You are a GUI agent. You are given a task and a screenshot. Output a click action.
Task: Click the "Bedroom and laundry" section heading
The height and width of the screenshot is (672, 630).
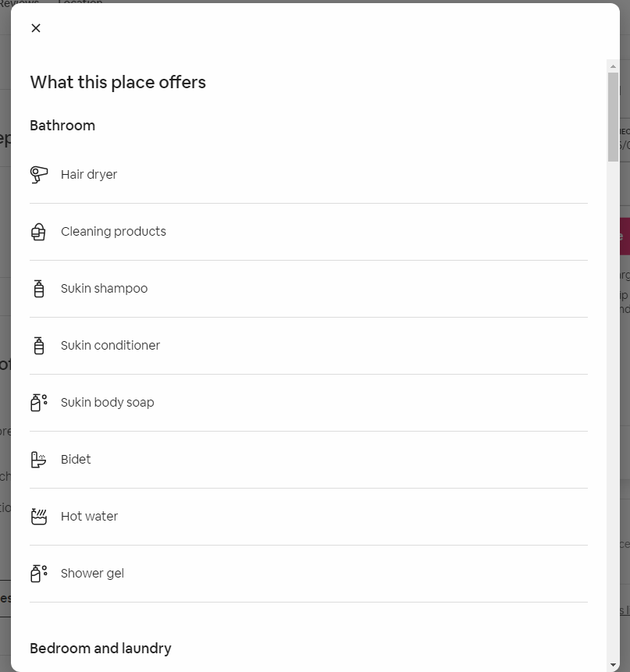click(101, 649)
